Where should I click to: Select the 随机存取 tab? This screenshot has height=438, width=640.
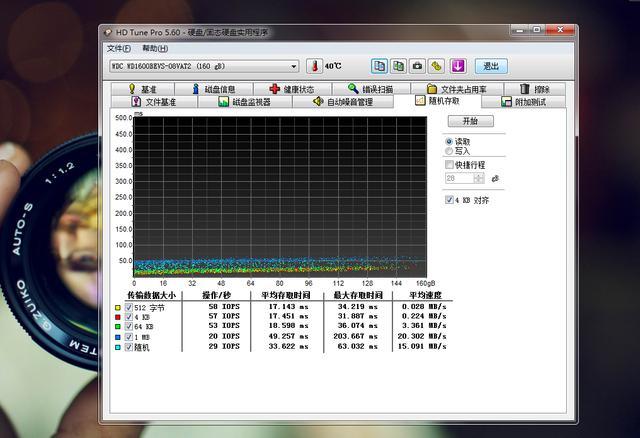[438, 101]
